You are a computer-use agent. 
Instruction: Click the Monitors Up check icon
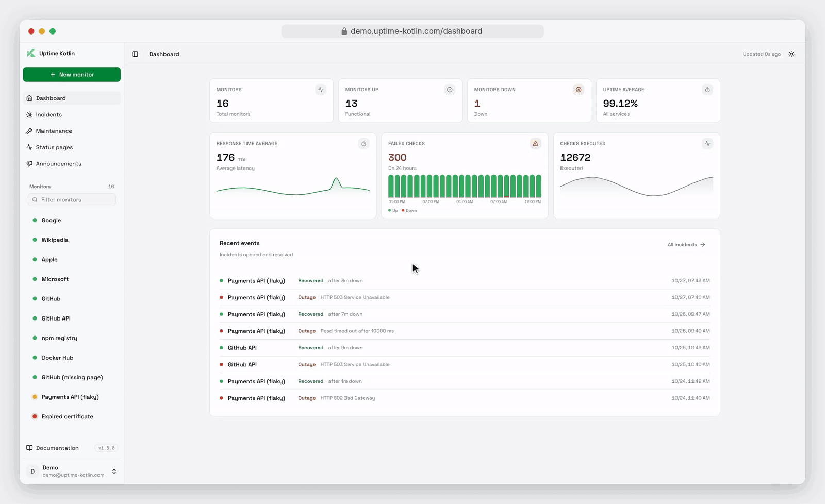click(450, 90)
